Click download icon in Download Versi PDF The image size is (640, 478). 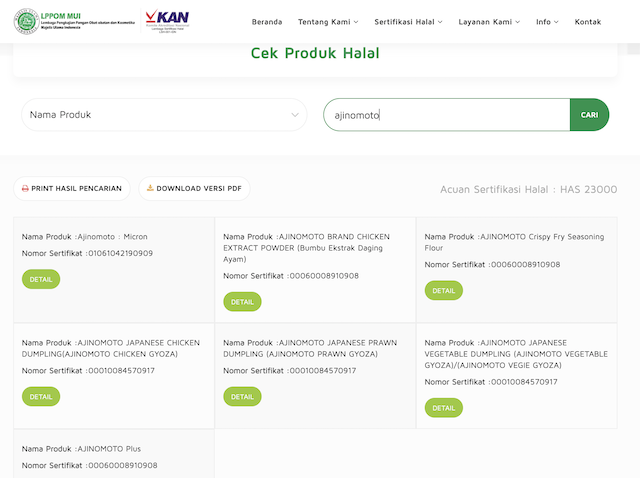(150, 188)
